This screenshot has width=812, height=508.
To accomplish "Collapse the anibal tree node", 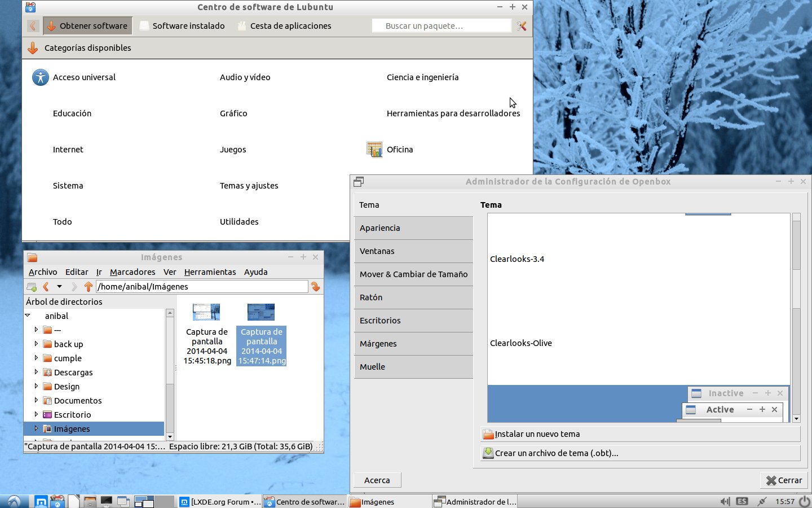I will (27, 316).
